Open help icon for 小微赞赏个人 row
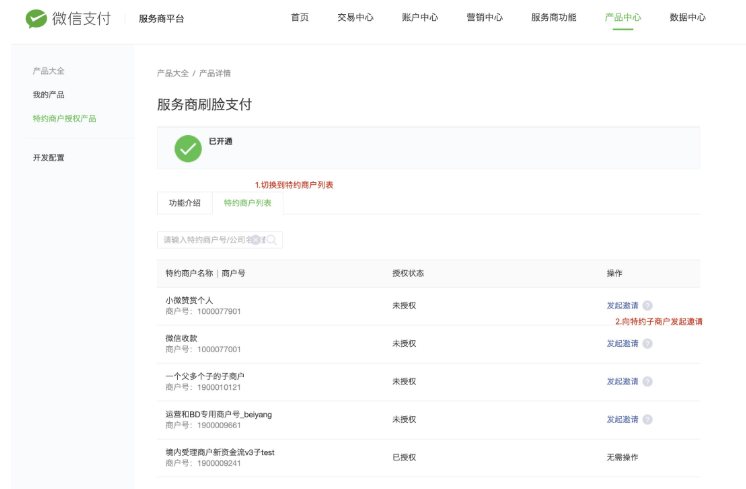The image size is (746, 489). coord(648,305)
